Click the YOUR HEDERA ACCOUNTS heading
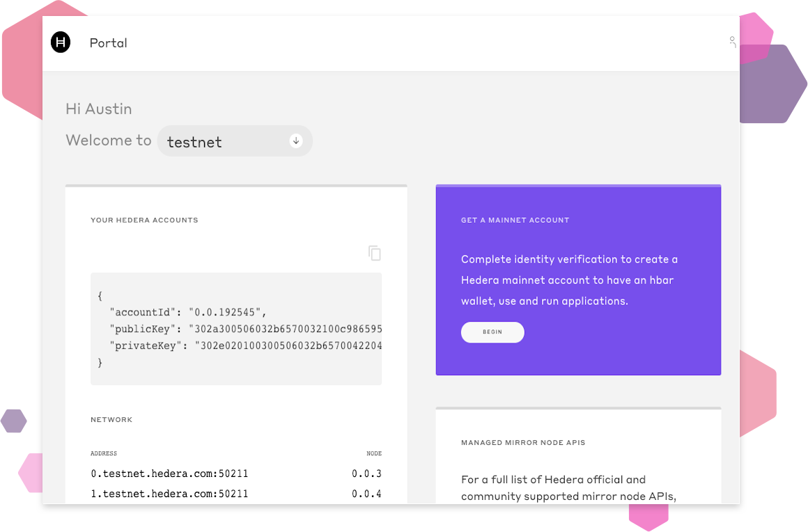808x532 pixels. [x=144, y=220]
